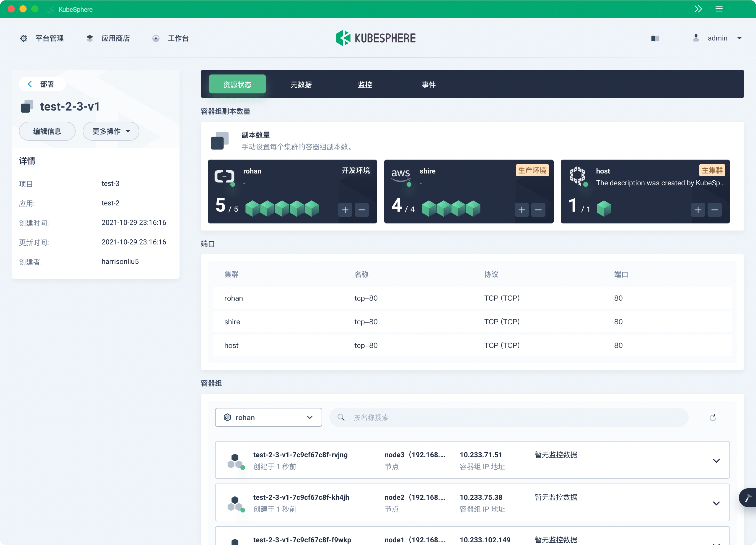Click pod name test-2-3-v1-7c9cf67c8f-f9wkp

point(302,540)
